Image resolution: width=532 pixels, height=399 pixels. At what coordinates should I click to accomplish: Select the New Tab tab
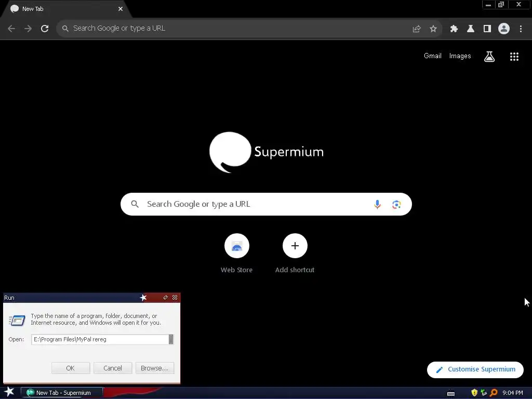(x=64, y=9)
